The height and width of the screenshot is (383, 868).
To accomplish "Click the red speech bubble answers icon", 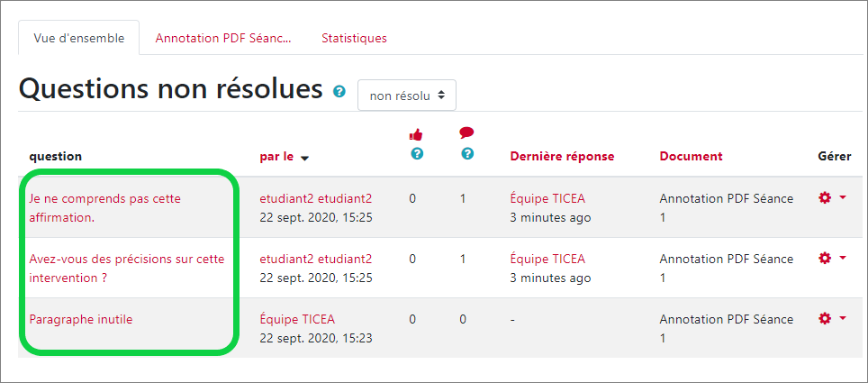I will (466, 133).
